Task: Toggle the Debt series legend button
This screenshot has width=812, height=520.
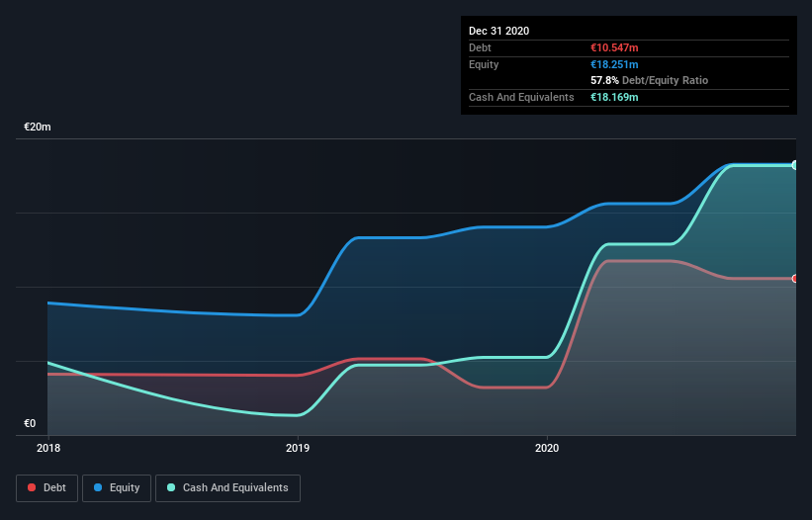Action: [x=47, y=488]
